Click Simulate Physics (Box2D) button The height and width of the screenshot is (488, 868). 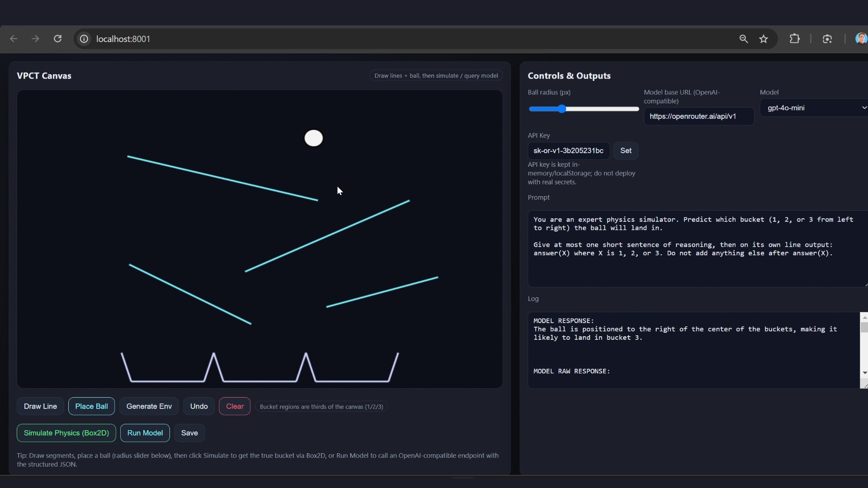[66, 433]
